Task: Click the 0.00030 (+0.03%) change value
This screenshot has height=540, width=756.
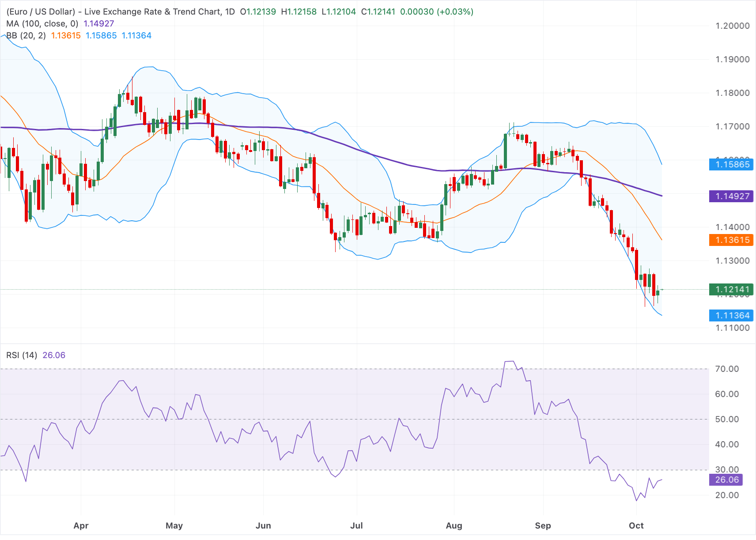Action: (x=437, y=11)
